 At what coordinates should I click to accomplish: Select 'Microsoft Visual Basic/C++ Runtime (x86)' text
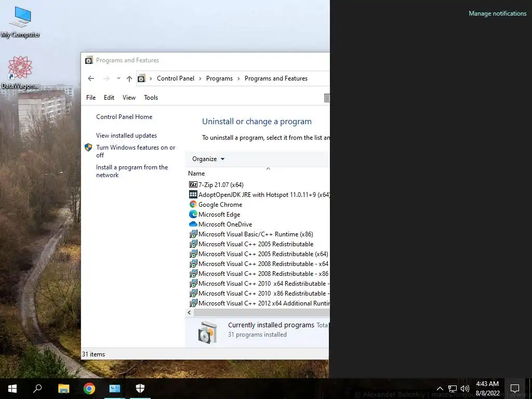[x=256, y=234]
